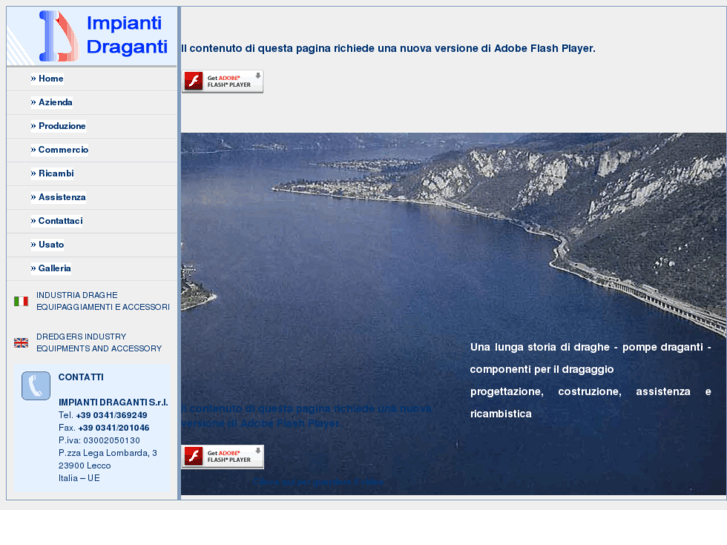Image resolution: width=727 pixels, height=545 pixels.
Task: Click the P.iva 03002050130 text
Action: click(x=99, y=440)
